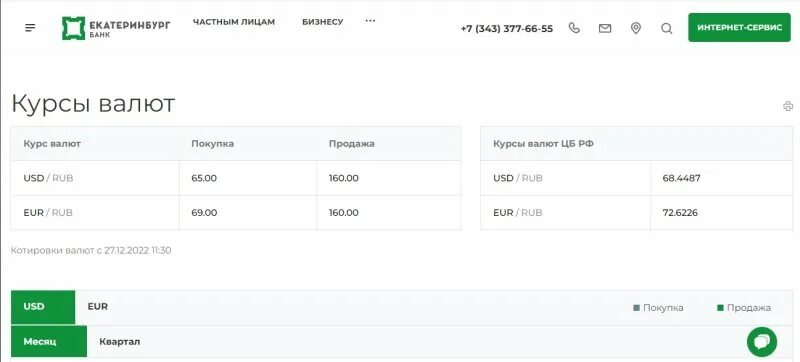800x362 pixels.
Task: Toggle the Покупка legend series
Action: click(658, 308)
